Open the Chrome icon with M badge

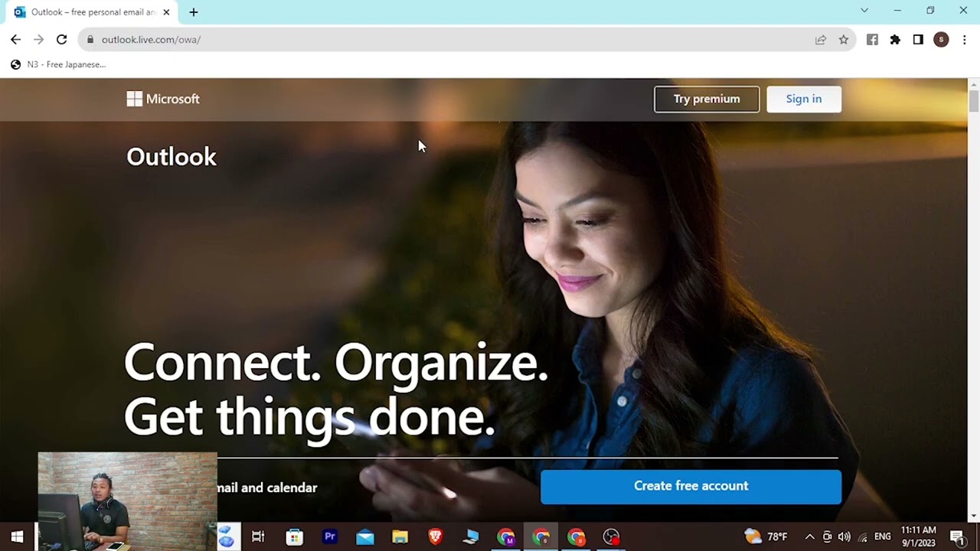(506, 536)
